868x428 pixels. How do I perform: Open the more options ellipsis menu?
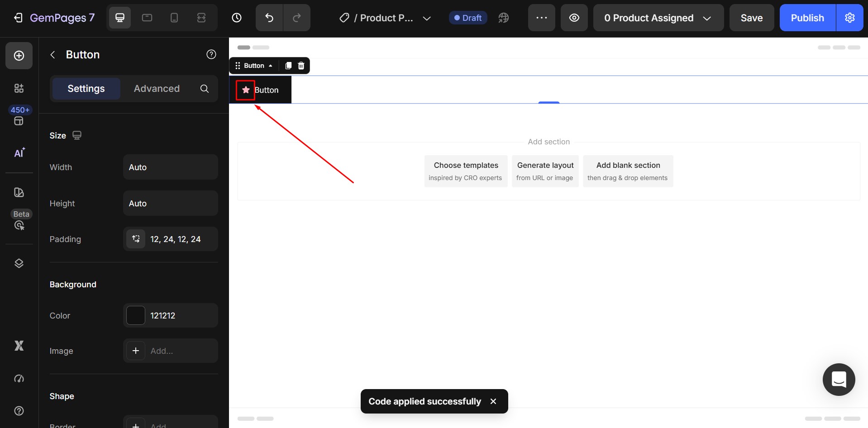(x=541, y=18)
